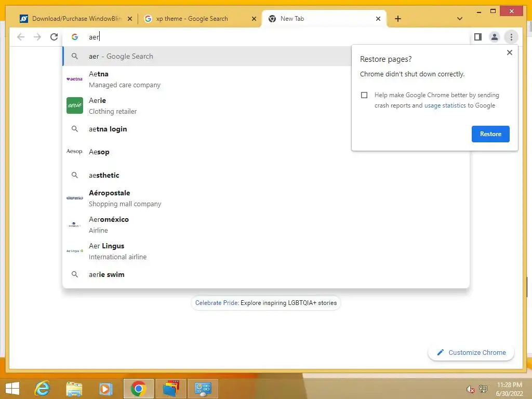The width and height of the screenshot is (532, 399).
Task: Click the Aéropostale logo icon
Action: [x=75, y=198]
